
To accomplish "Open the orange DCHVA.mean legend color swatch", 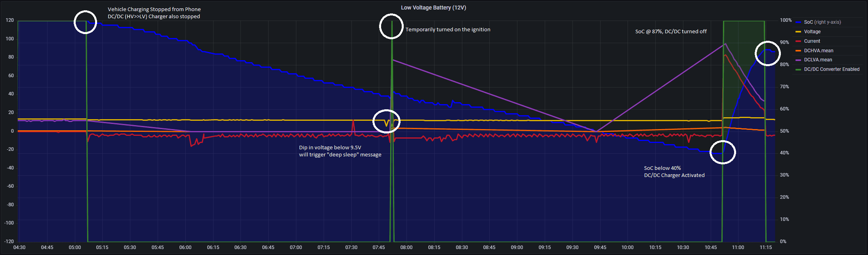I will pos(798,51).
